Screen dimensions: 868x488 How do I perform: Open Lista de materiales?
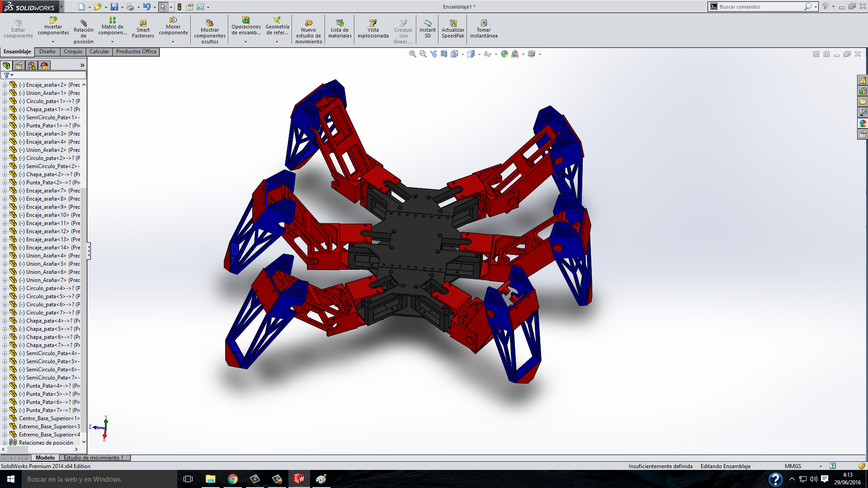pyautogui.click(x=340, y=29)
